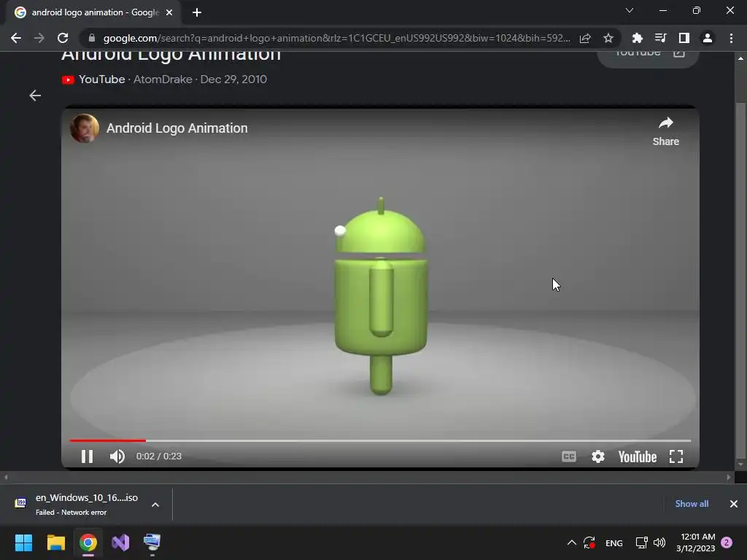This screenshot has height=560, width=747.
Task: Switch the video to full screen
Action: coord(676,456)
